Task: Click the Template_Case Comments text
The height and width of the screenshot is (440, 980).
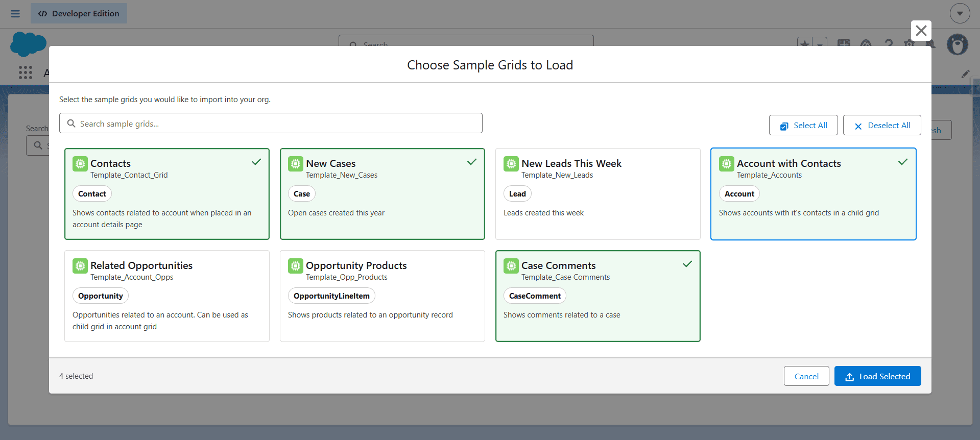Action: pos(566,277)
